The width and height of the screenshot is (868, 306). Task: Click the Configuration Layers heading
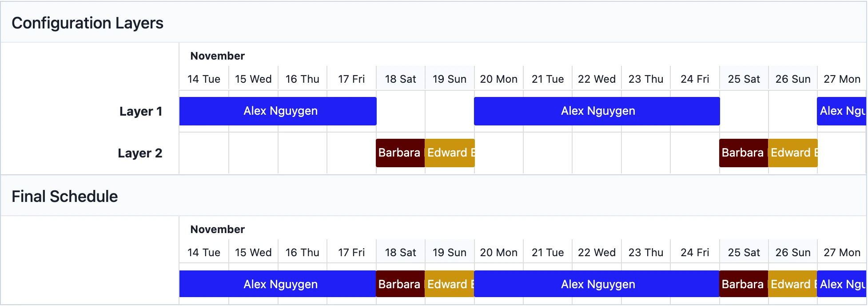click(88, 23)
